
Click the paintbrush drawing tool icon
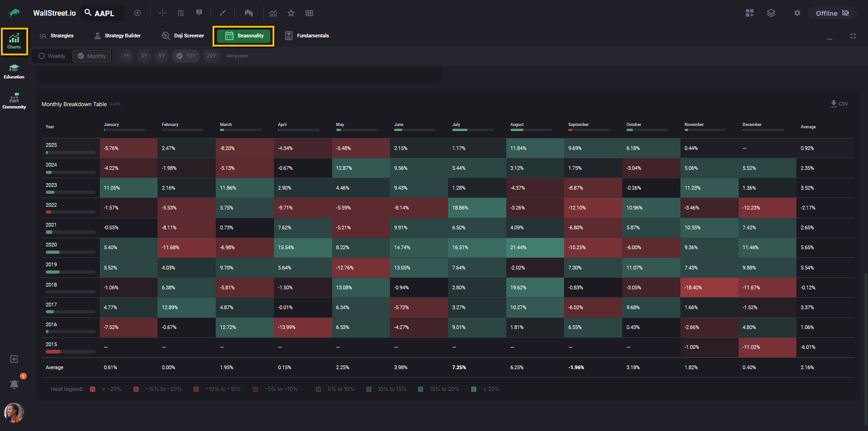click(x=223, y=13)
